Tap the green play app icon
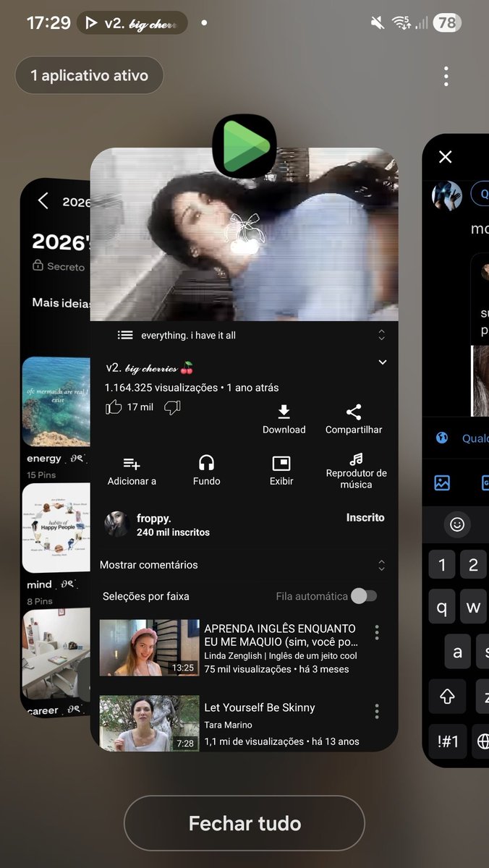The image size is (489, 868). pyautogui.click(x=244, y=146)
